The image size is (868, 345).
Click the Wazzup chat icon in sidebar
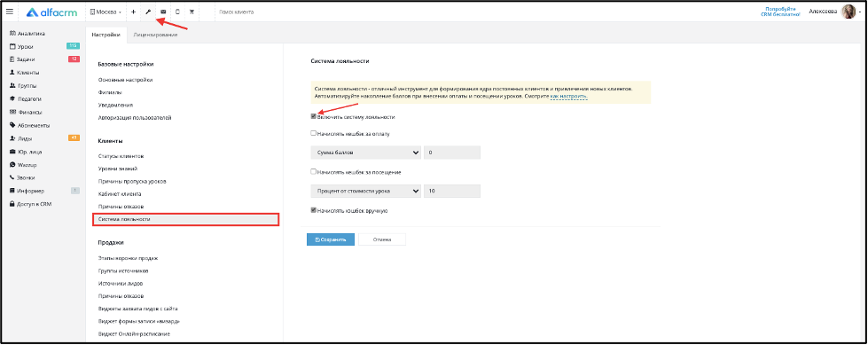pos(12,165)
